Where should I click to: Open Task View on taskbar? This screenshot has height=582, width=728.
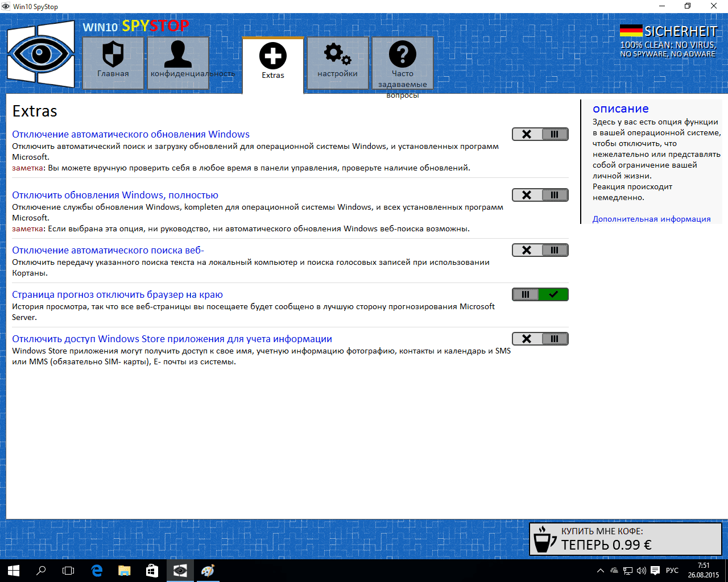tap(68, 571)
